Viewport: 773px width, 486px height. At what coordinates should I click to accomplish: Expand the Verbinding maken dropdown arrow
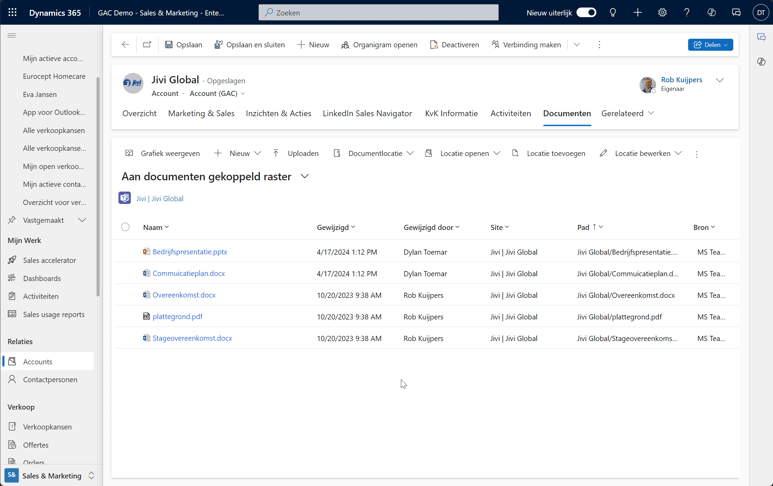[577, 44]
